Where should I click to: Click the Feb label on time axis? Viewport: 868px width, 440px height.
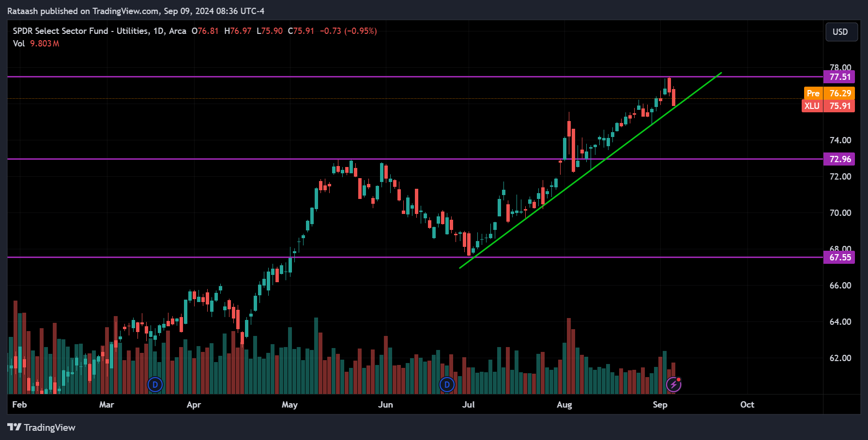[19, 405]
